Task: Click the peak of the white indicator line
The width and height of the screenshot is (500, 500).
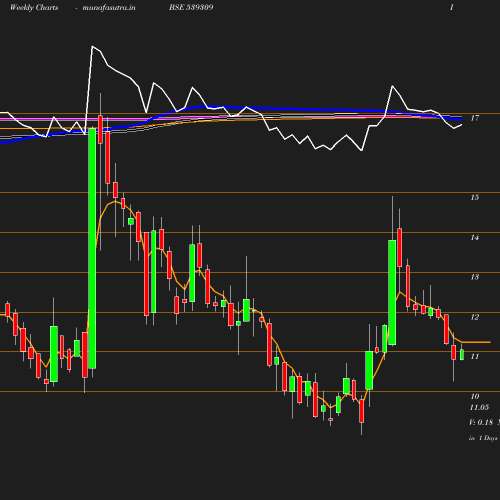Action: pos(92,46)
